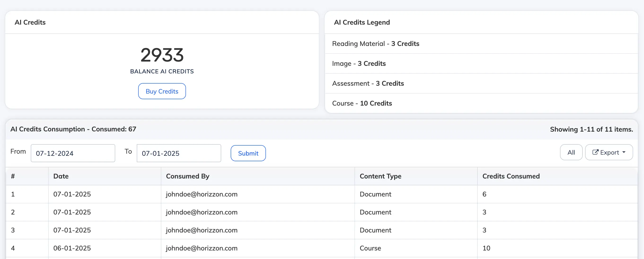Click the email in table row 1
Viewport: 644px width, 259px height.
pyautogui.click(x=202, y=194)
